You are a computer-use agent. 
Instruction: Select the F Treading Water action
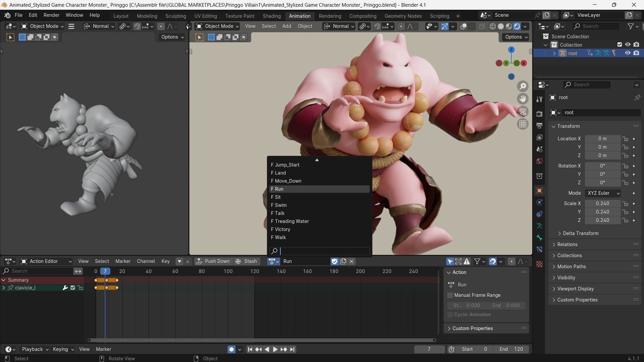[x=319, y=221]
